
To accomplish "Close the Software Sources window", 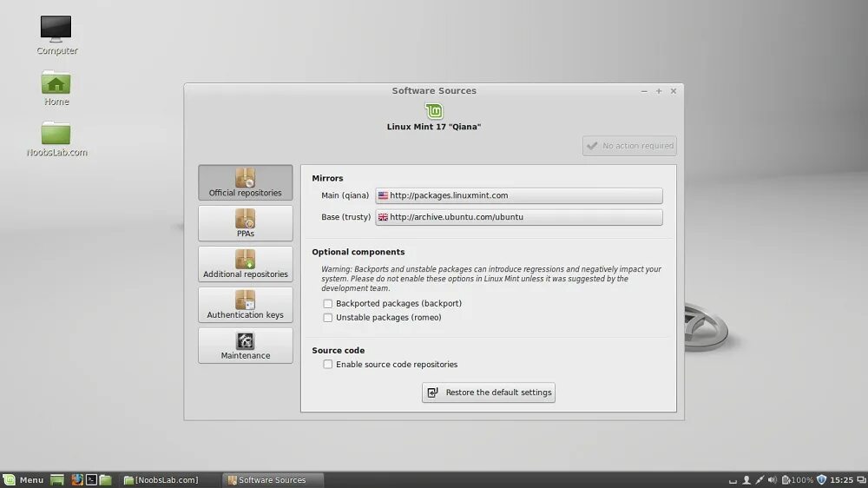I will click(674, 91).
